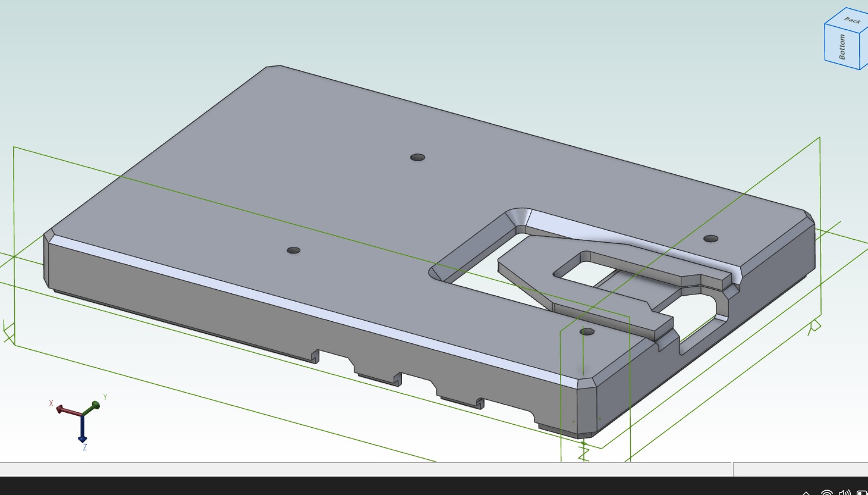Select the hole near the top of the plate

pyautogui.click(x=419, y=158)
